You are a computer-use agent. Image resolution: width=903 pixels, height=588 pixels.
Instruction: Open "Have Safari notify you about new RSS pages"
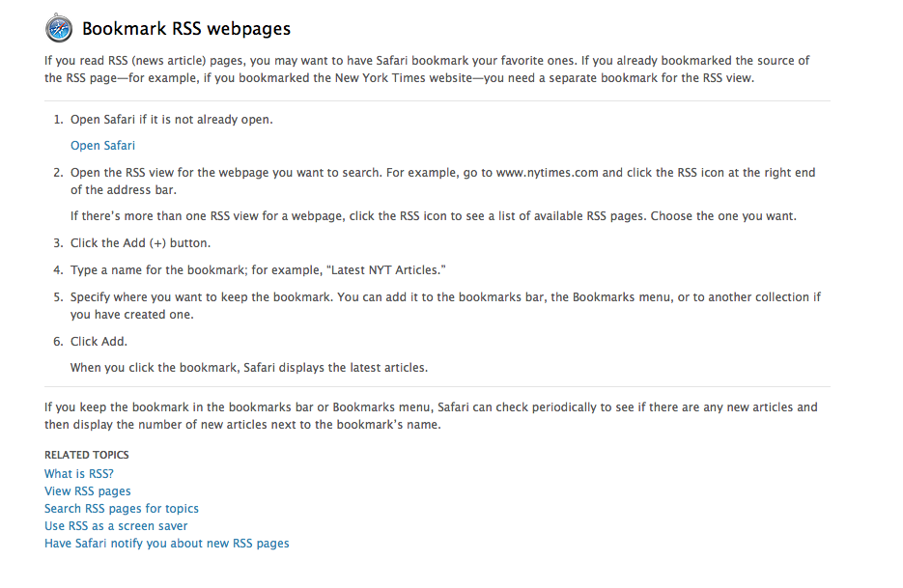click(167, 544)
